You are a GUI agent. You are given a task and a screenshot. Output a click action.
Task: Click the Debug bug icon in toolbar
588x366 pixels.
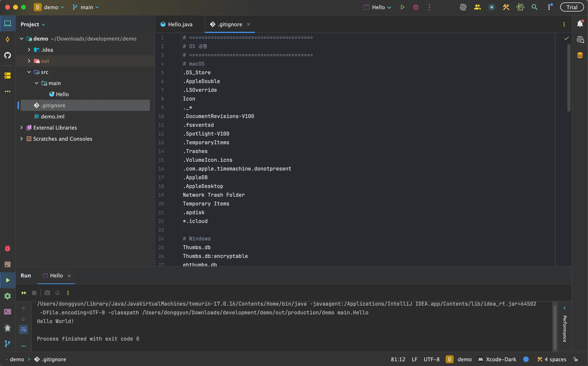[x=416, y=7]
